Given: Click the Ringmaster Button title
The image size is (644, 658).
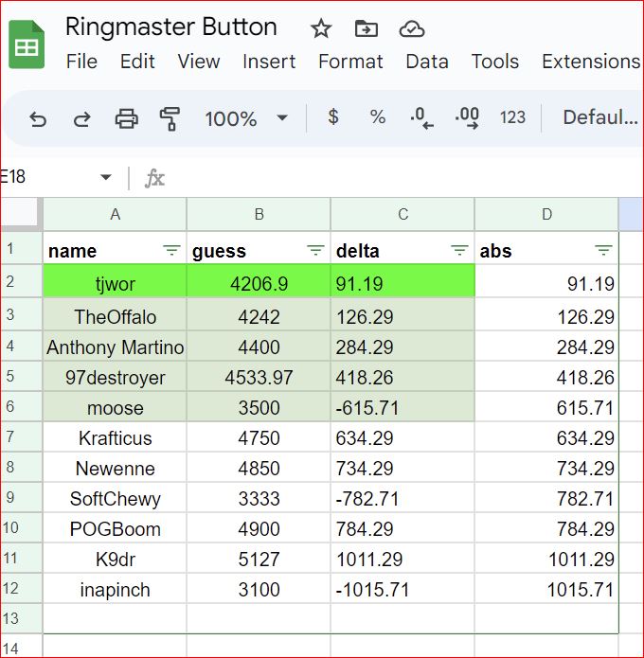Looking at the screenshot, I should [171, 27].
